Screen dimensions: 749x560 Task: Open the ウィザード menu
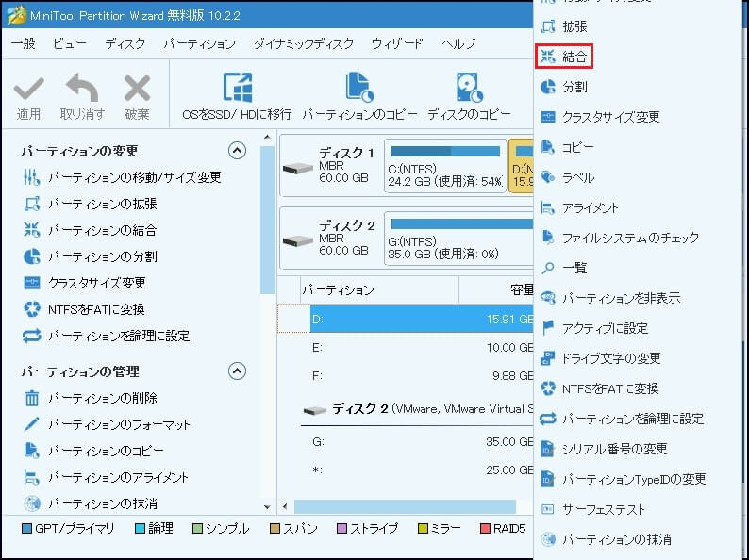pos(396,44)
